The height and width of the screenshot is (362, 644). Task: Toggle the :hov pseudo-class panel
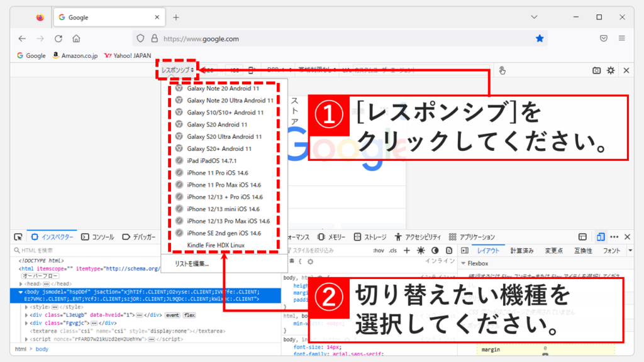[x=378, y=250]
